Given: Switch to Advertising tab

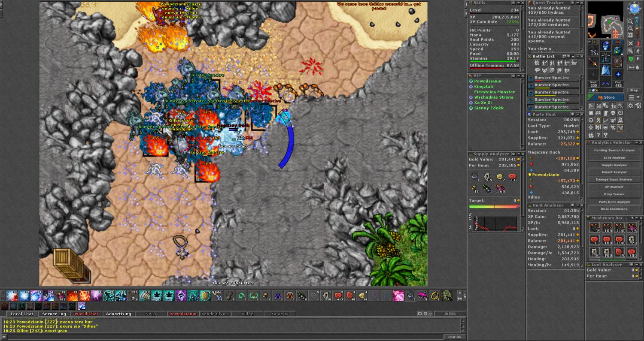Looking at the screenshot, I should (119, 314).
